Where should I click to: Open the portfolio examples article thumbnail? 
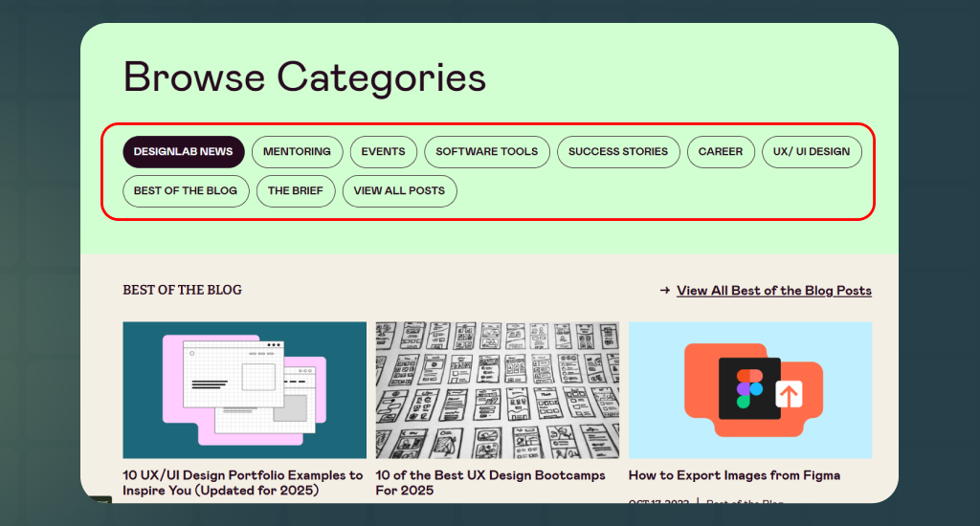[244, 390]
